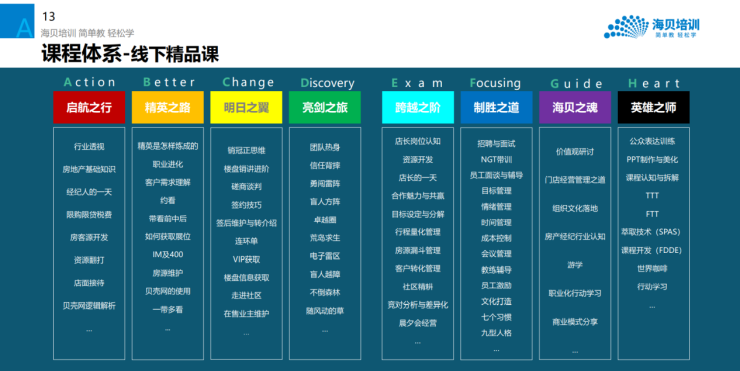Click the Action heading
Image resolution: width=740 pixels, height=371 pixels.
[x=90, y=82]
